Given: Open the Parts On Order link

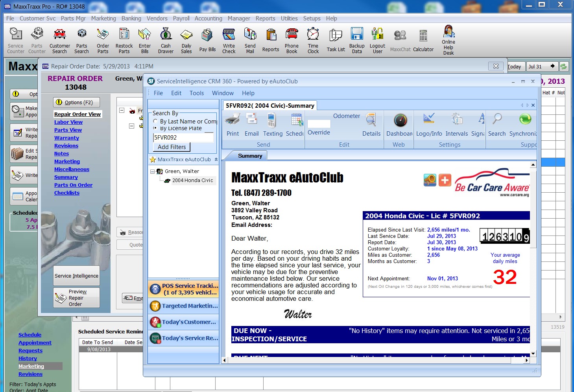Looking at the screenshot, I should tap(73, 185).
